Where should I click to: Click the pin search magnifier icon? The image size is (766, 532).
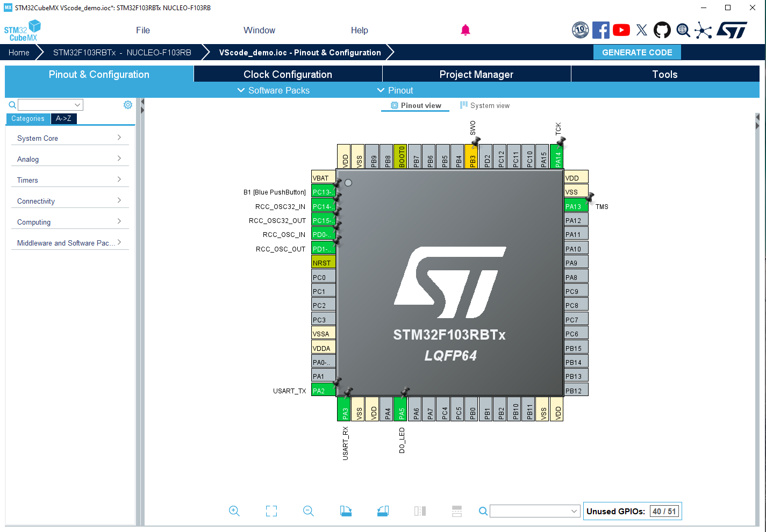click(483, 511)
